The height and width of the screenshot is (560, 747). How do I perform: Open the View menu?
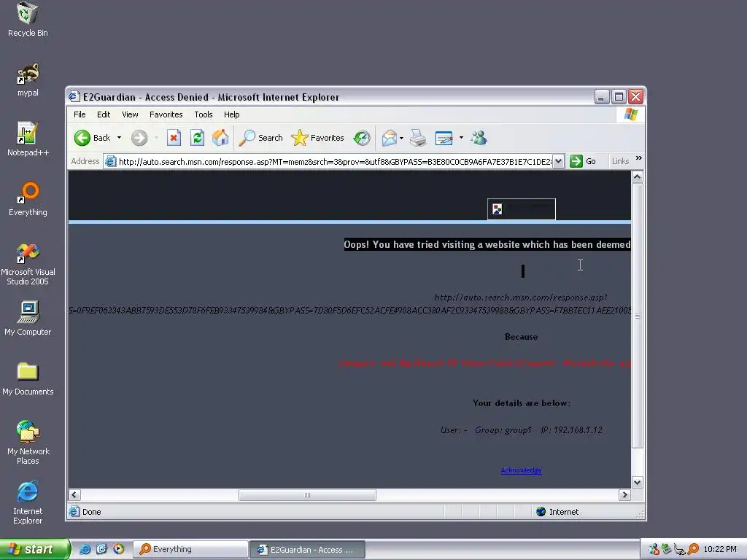130,114
